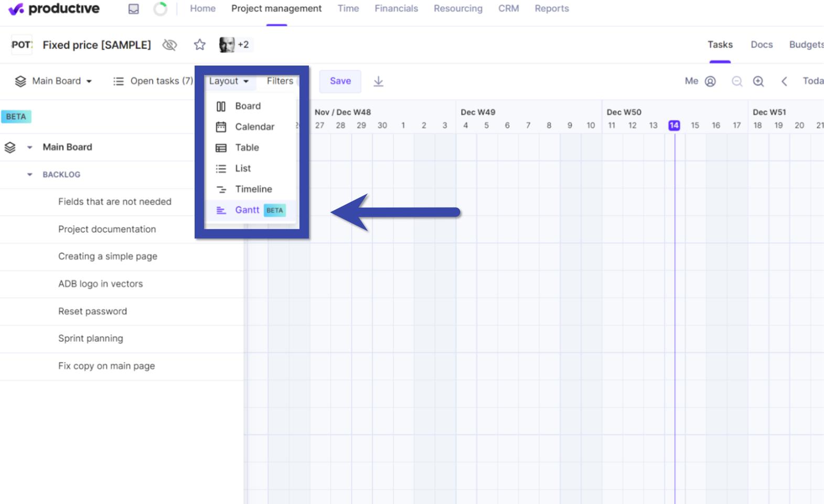Click the download export icon
The height and width of the screenshot is (504, 824).
(x=378, y=81)
